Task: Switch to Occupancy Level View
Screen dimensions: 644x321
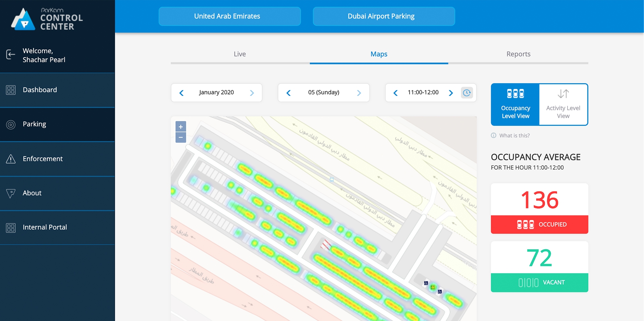Action: point(515,104)
